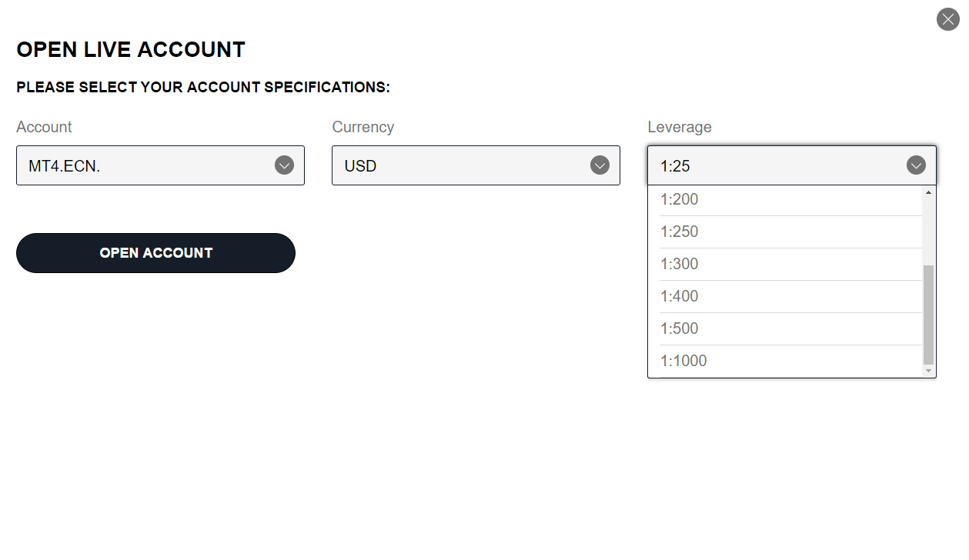This screenshot has width=969, height=560.
Task: Click the empty scrollbar track above the thumb
Action: [928, 232]
